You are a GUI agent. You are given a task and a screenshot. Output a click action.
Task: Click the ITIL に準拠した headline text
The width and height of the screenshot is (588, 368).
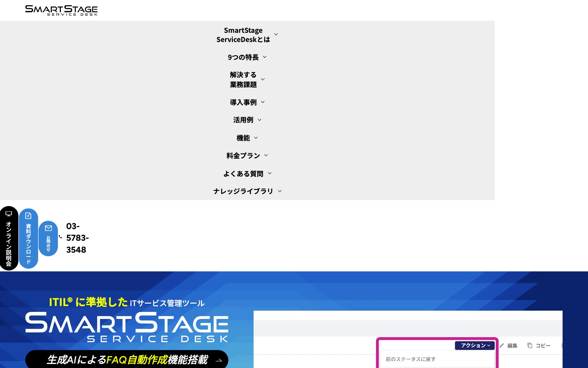88,302
